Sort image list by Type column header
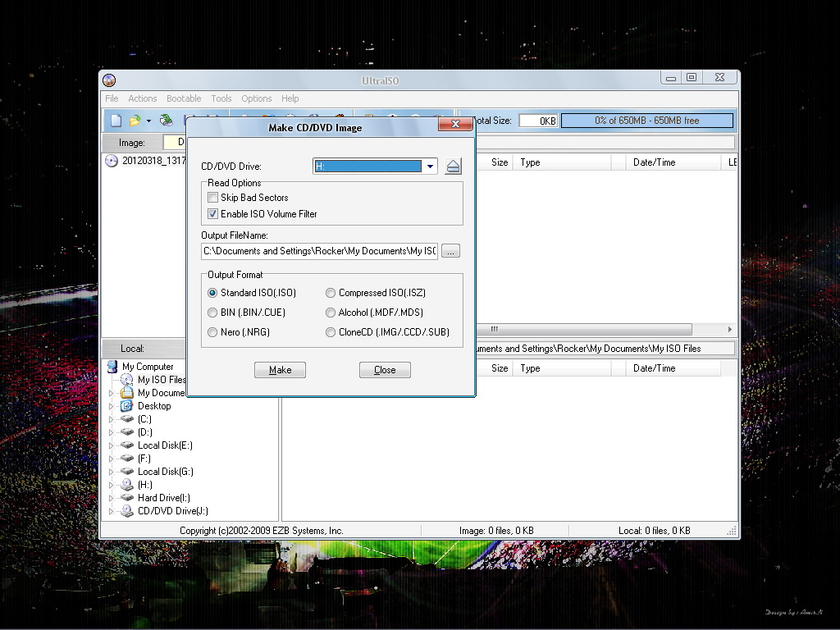This screenshot has width=840, height=630. [x=562, y=162]
